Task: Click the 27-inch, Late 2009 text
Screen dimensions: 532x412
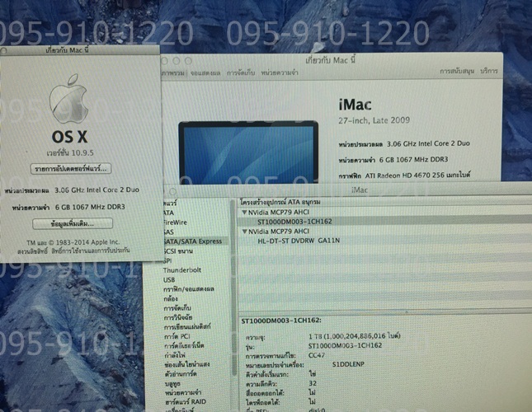Action: click(374, 120)
